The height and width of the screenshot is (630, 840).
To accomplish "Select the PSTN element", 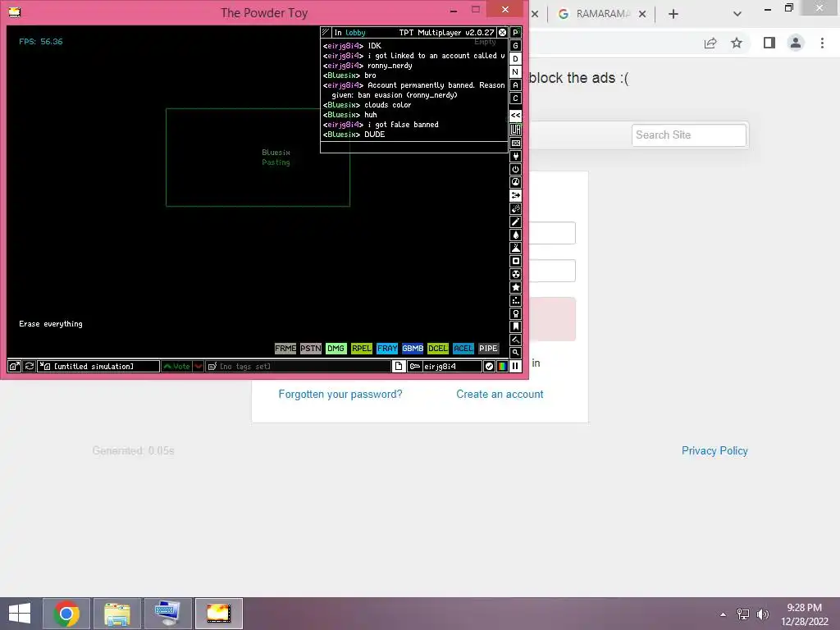I will [311, 349].
